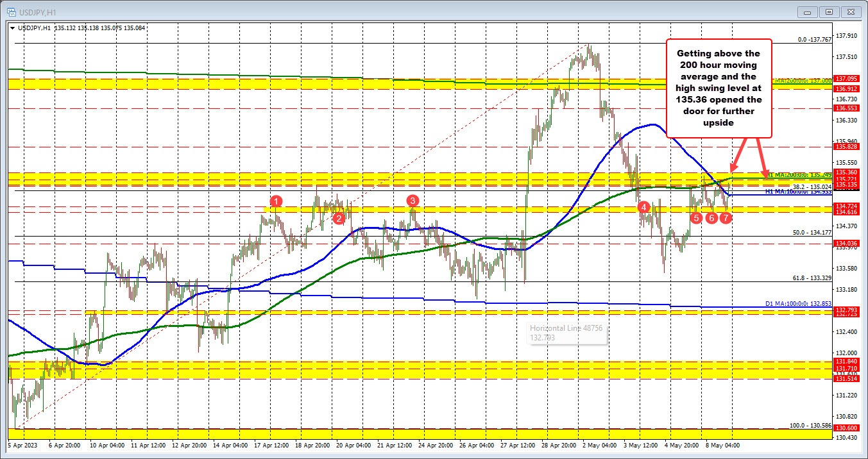Click the 133.580 price scale value
The height and width of the screenshot is (459, 868).
point(847,268)
